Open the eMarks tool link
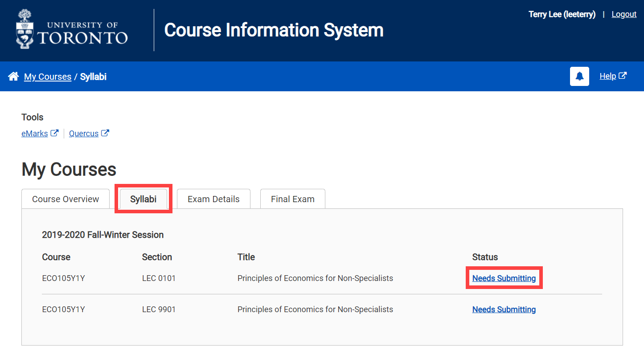The image size is (644, 350). 35,134
